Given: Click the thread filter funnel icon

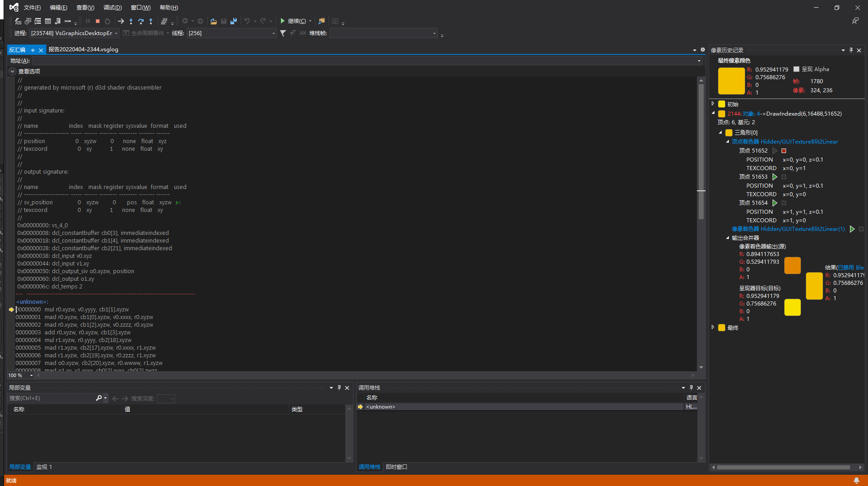Looking at the screenshot, I should 283,33.
